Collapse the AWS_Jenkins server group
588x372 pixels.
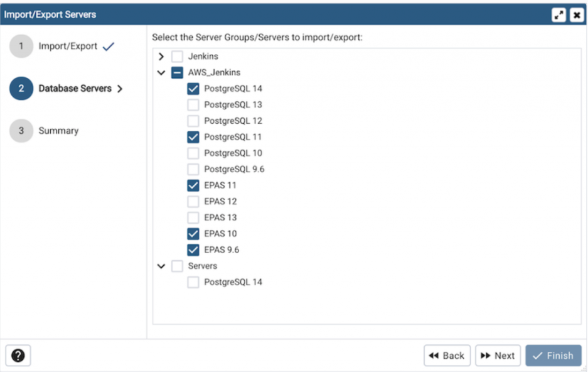tap(161, 72)
